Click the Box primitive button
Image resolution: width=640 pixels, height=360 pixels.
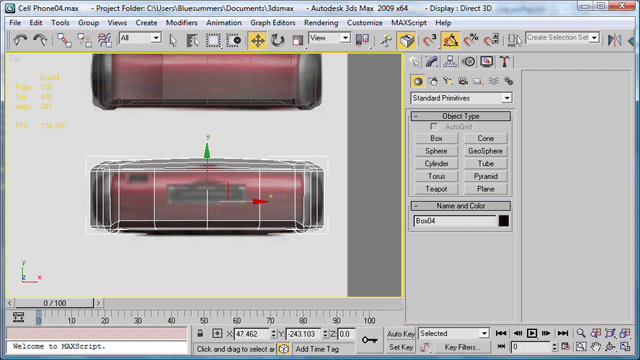(436, 138)
